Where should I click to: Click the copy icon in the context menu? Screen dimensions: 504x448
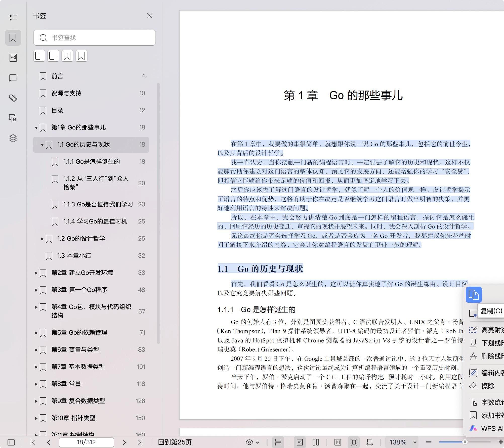click(x=474, y=295)
